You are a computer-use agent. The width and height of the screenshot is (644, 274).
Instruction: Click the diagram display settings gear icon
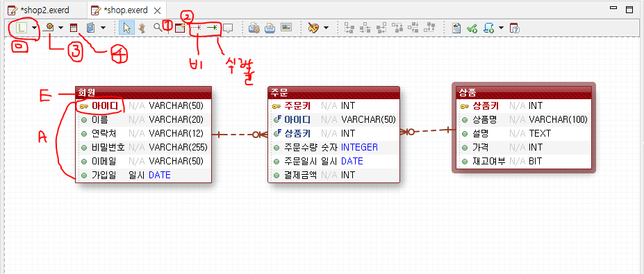coord(49,28)
